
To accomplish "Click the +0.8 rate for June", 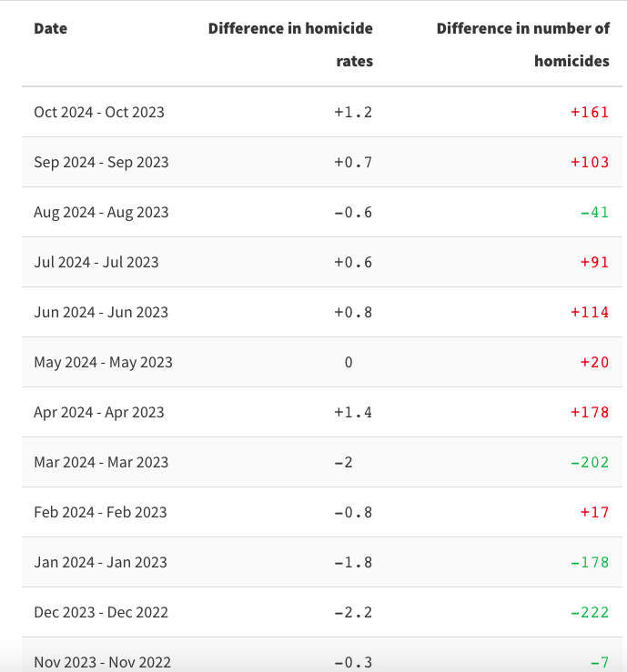I will coord(353,313).
